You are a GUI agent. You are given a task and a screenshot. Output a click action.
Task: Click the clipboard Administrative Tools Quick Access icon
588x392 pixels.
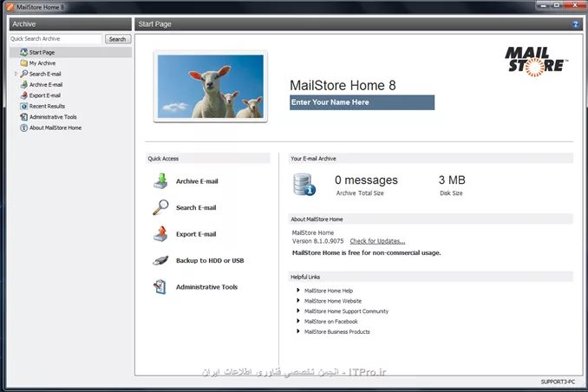click(160, 287)
